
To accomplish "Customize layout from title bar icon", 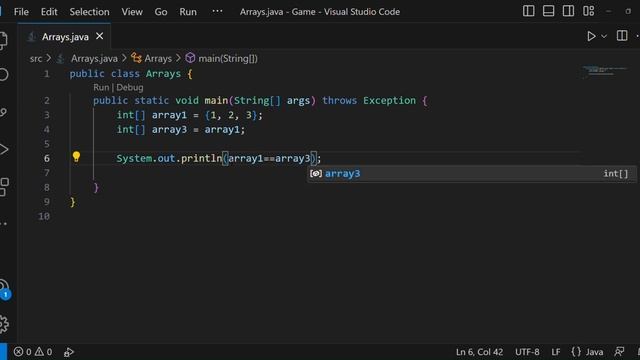I will pos(588,11).
